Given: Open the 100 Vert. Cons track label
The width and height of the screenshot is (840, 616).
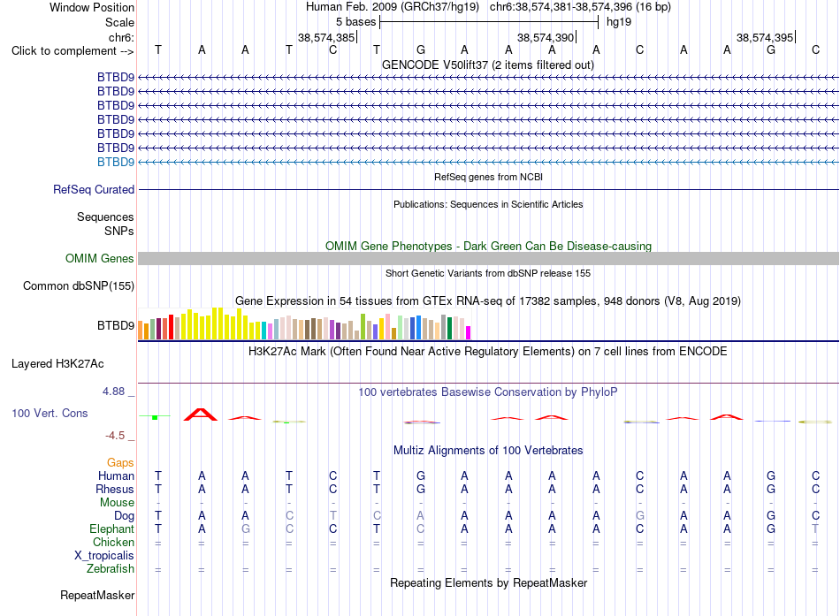Looking at the screenshot, I should tap(50, 414).
